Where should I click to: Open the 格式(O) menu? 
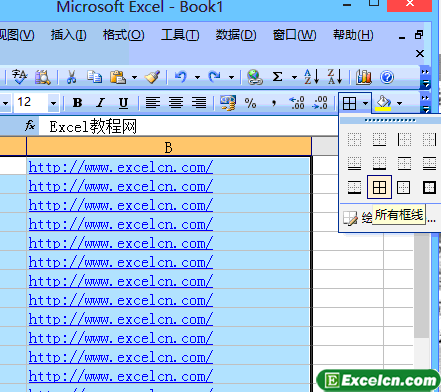click(x=124, y=35)
